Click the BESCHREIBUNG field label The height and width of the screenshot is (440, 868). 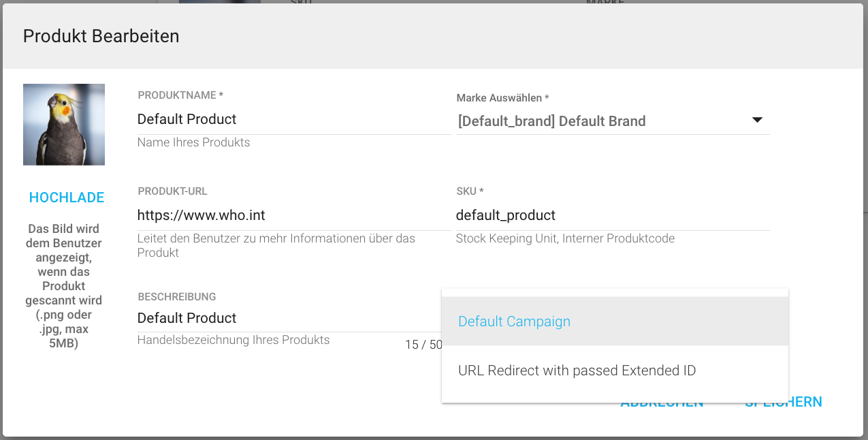pyautogui.click(x=177, y=297)
